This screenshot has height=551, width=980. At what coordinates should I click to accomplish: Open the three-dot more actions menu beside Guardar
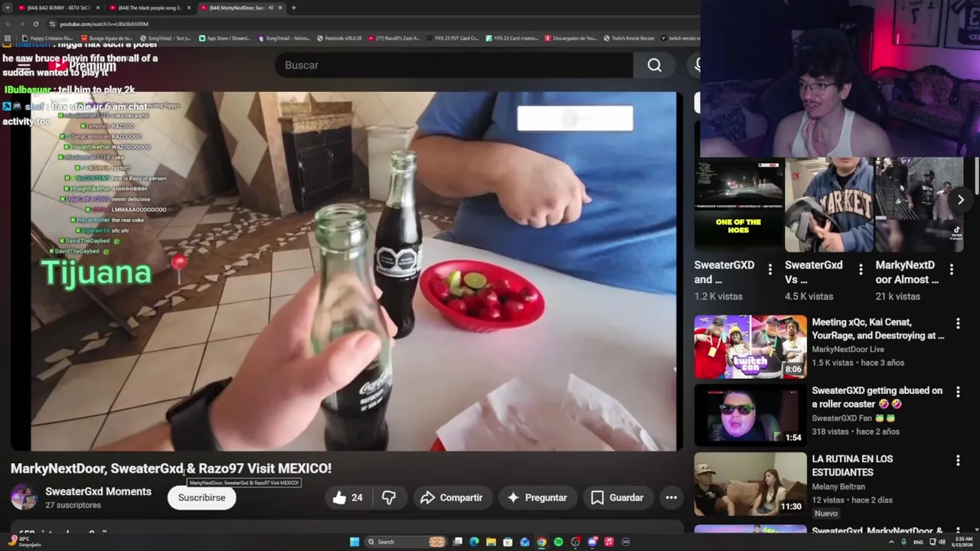click(x=671, y=497)
